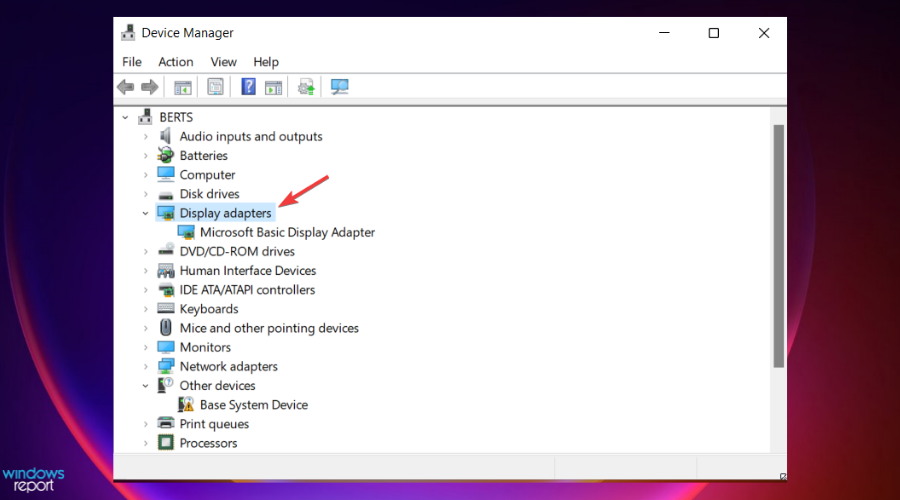Click the Device Manager title bar icon

128,33
